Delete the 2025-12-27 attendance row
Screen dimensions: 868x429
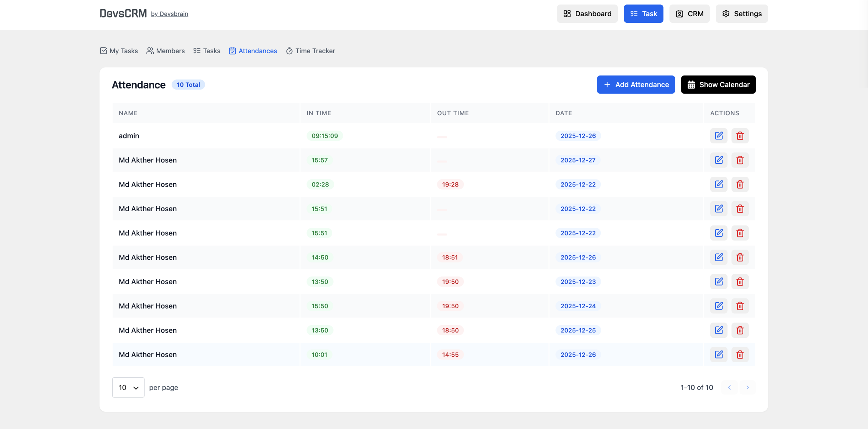click(x=740, y=160)
